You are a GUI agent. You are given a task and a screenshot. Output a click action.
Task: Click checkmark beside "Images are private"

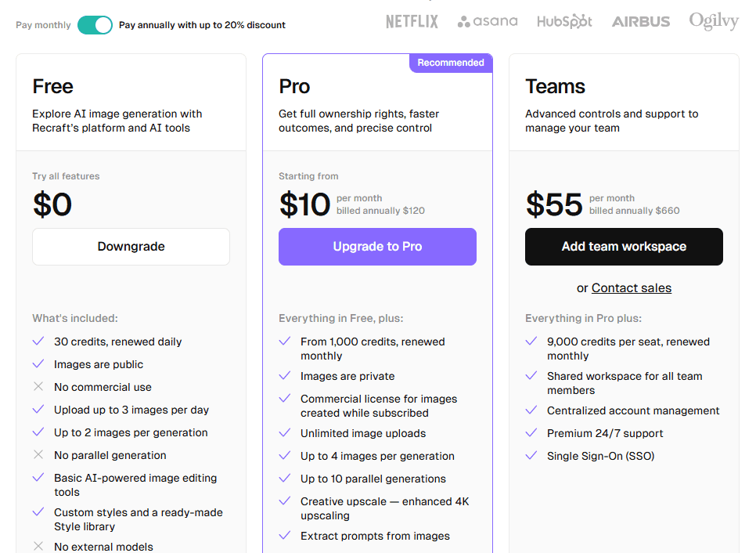pyautogui.click(x=285, y=377)
